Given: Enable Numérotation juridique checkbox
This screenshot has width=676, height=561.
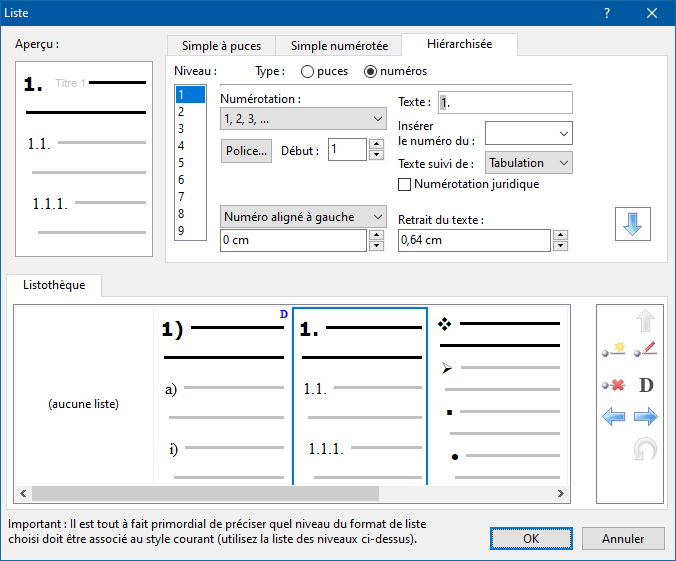Looking at the screenshot, I should pos(405,184).
